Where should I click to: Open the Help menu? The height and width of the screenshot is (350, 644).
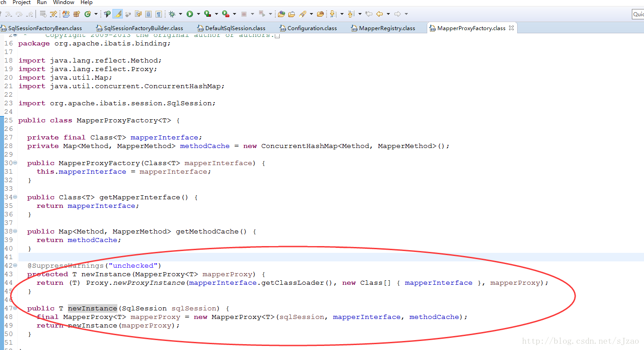[86, 2]
